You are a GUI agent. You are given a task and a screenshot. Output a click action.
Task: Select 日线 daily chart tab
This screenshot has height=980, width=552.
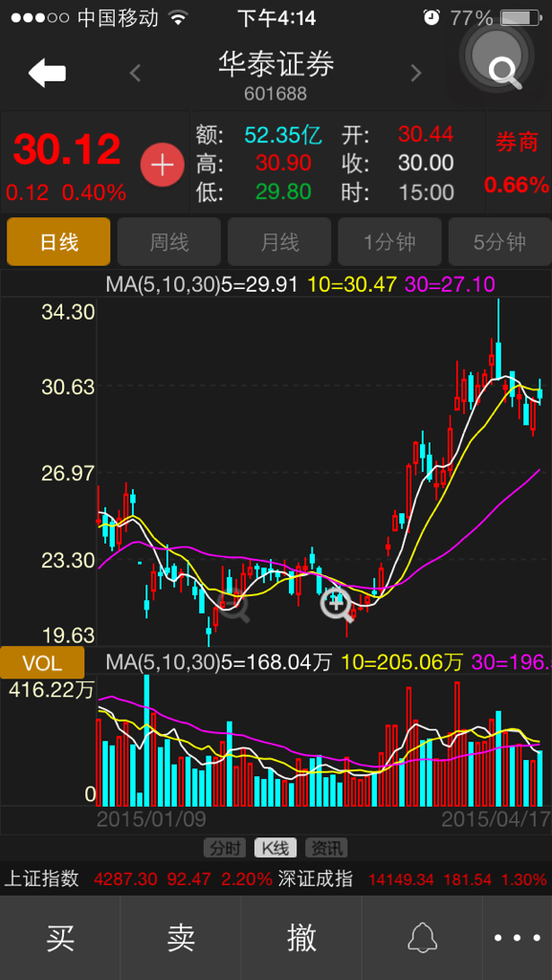[58, 242]
